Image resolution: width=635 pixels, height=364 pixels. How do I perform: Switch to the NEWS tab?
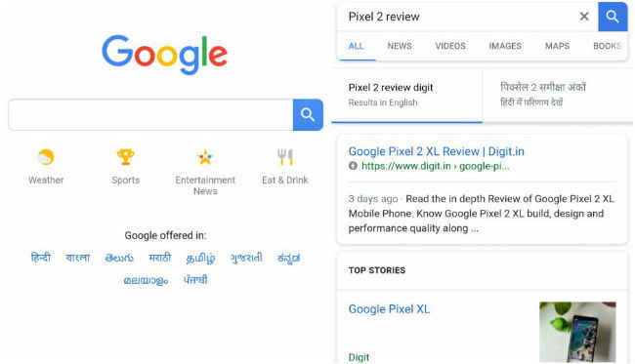coord(400,46)
